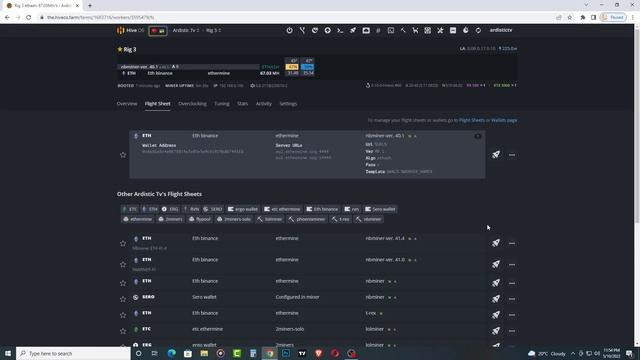Toggle the SERO coin filter tag
640x360 pixels.
tap(213, 209)
